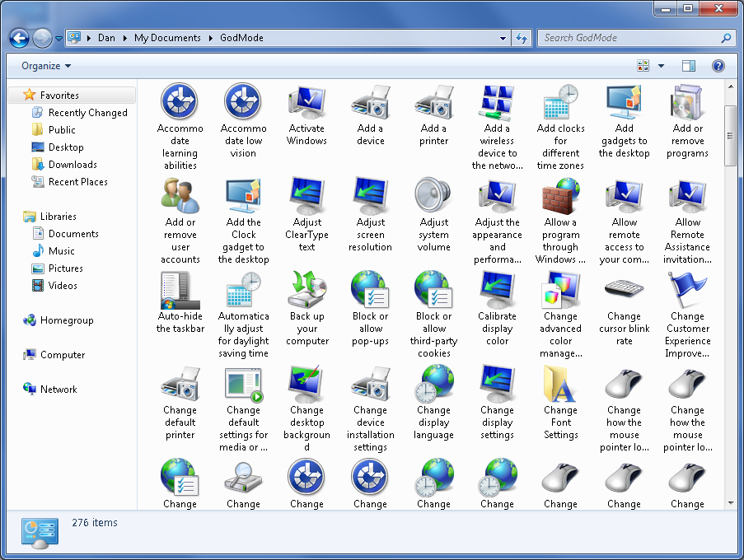Viewport: 744px width, 560px height.
Task: Open the Pictures library in sidebar
Action: point(65,268)
